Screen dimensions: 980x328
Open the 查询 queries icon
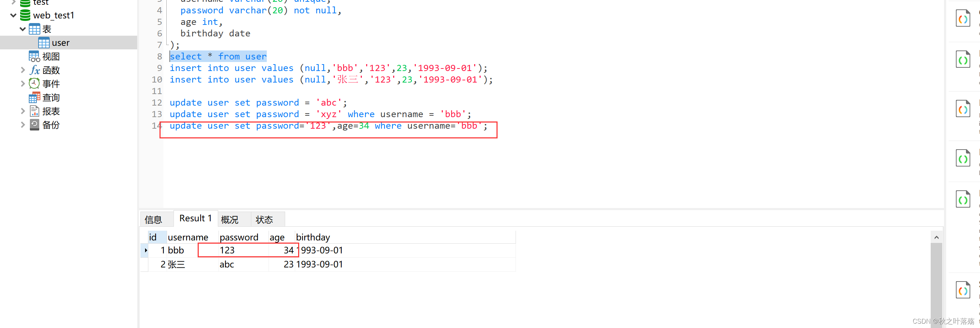tap(34, 98)
